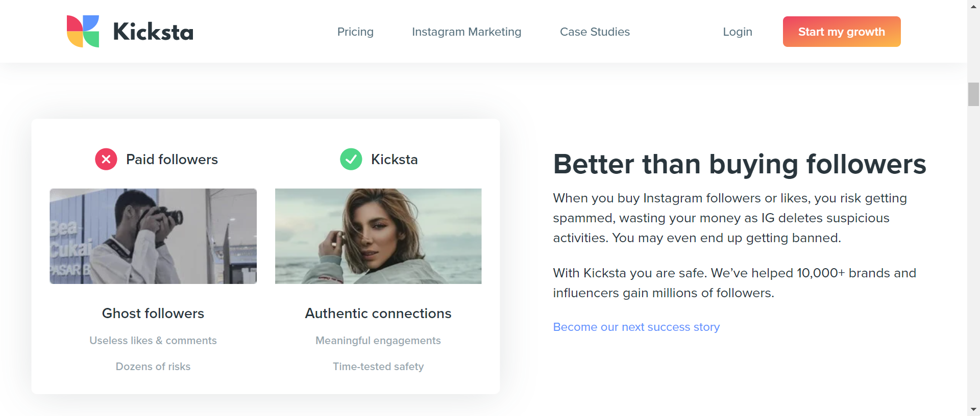Click the Kicksta pinwheel logo icon
The image size is (980, 416).
point(83,32)
